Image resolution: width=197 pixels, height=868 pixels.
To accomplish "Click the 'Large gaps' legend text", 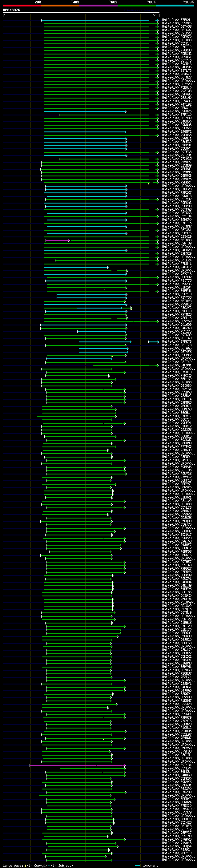I will pyautogui.click(x=14, y=865).
